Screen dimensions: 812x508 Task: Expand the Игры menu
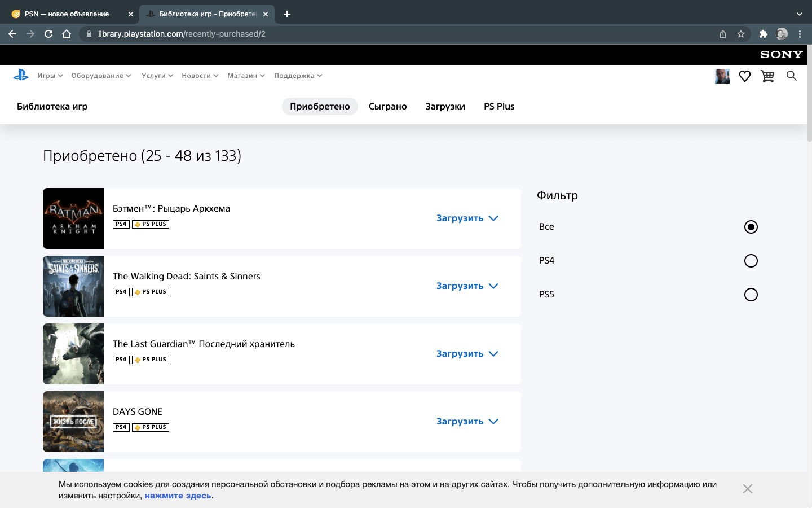(50, 76)
